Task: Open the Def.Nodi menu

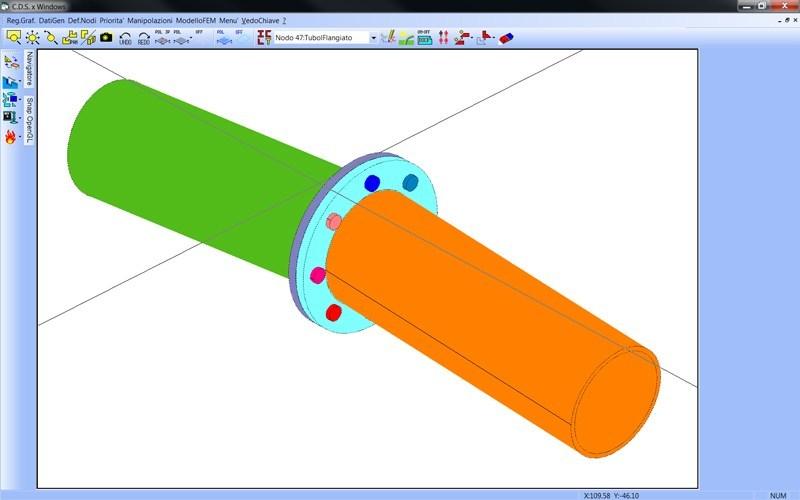Action: coord(81,20)
